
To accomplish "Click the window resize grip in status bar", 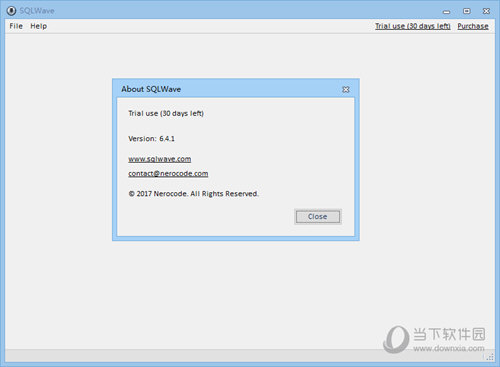I will click(489, 357).
